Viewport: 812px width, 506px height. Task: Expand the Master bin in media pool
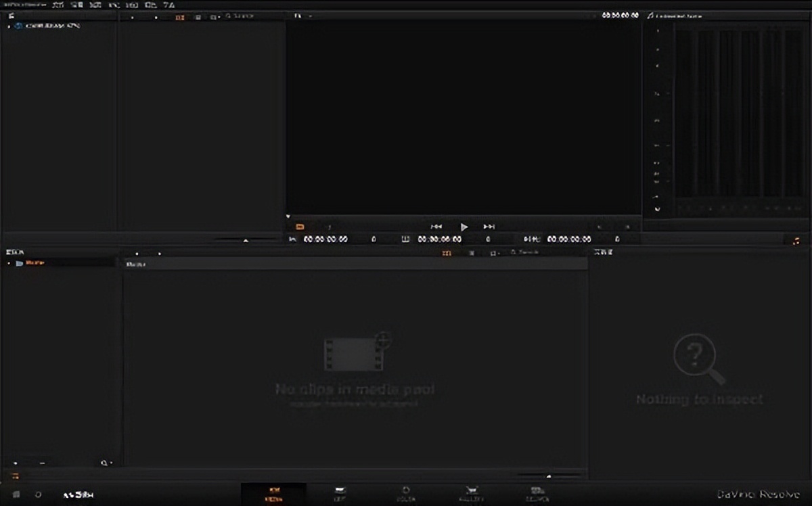point(9,263)
